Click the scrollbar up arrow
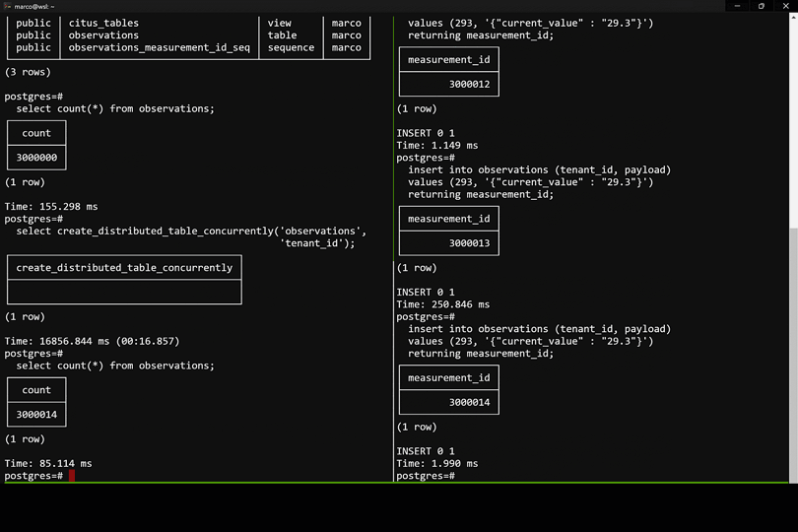This screenshot has width=798, height=532. [793, 17]
